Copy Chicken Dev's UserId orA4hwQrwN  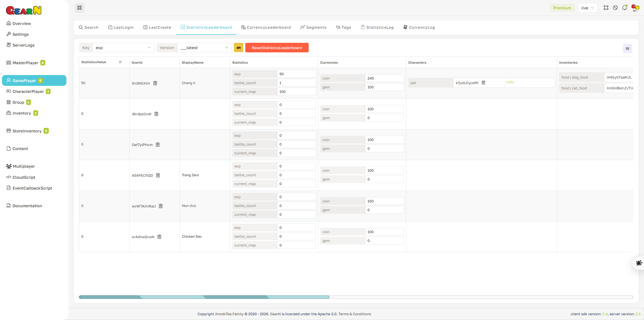[x=159, y=237]
